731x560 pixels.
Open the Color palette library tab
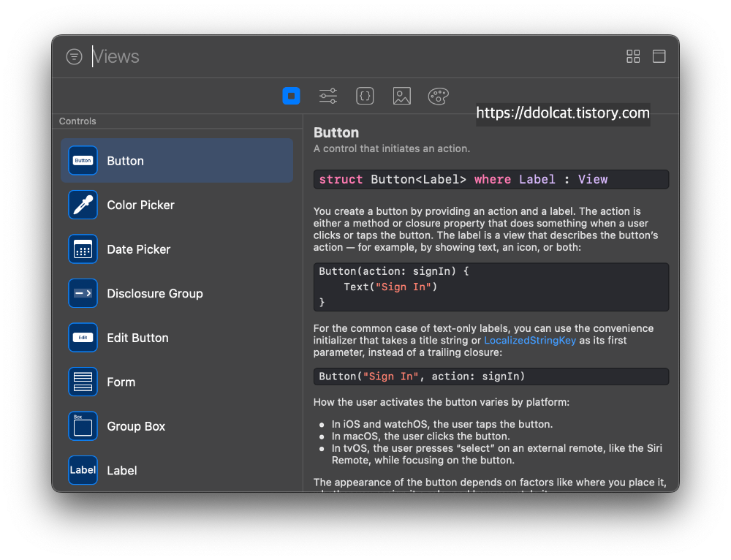coord(438,96)
